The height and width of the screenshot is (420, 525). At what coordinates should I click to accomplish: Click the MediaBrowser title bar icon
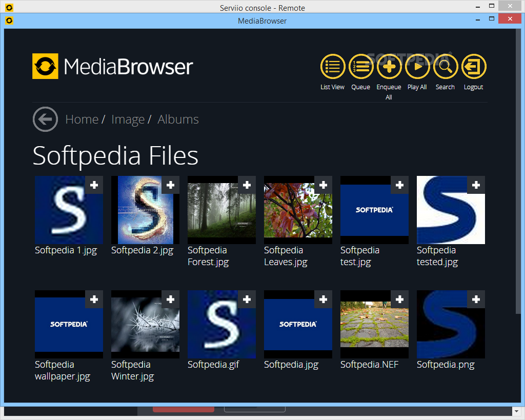(9, 21)
